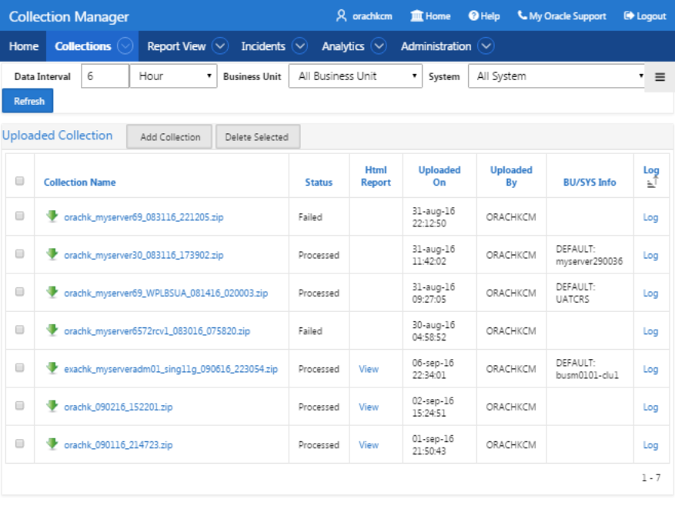675x513 pixels.
Task: Expand the Analytics menu chevron
Action: 379,46
